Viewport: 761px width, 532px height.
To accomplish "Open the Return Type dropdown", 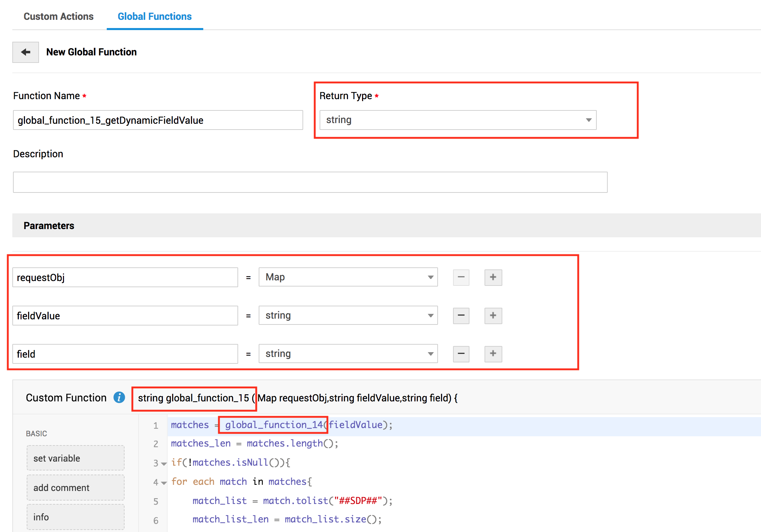I will [458, 120].
